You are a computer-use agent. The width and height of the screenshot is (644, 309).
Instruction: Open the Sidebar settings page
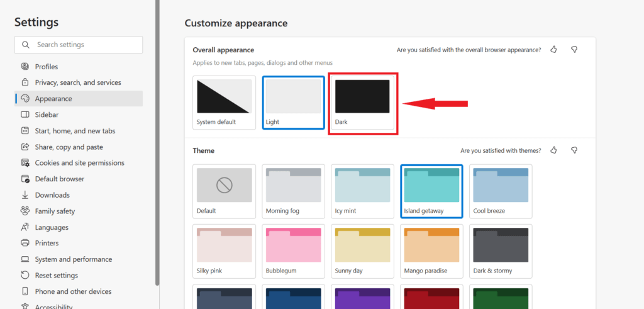pos(79,115)
